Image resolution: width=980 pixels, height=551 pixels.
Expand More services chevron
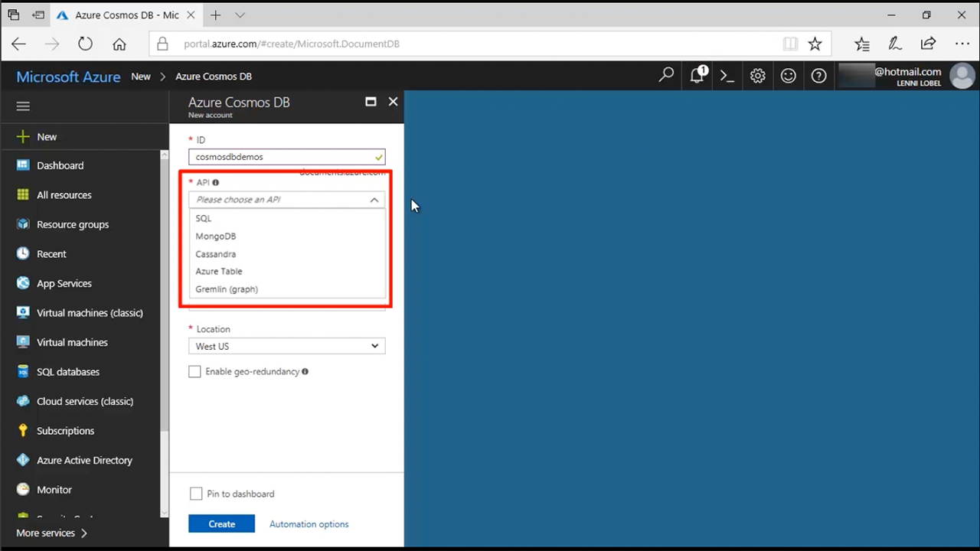pyautogui.click(x=84, y=533)
